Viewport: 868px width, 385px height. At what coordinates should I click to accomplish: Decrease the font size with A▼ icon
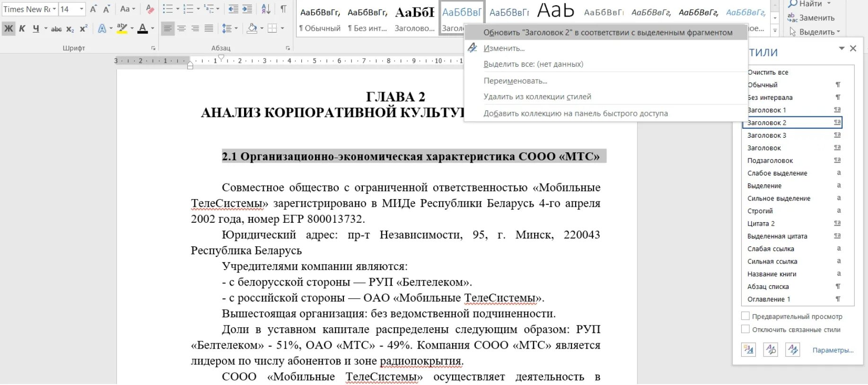[x=107, y=9]
